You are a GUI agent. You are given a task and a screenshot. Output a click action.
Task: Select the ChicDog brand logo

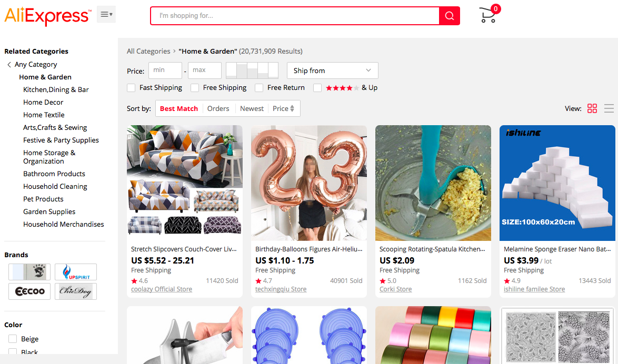coord(76,291)
